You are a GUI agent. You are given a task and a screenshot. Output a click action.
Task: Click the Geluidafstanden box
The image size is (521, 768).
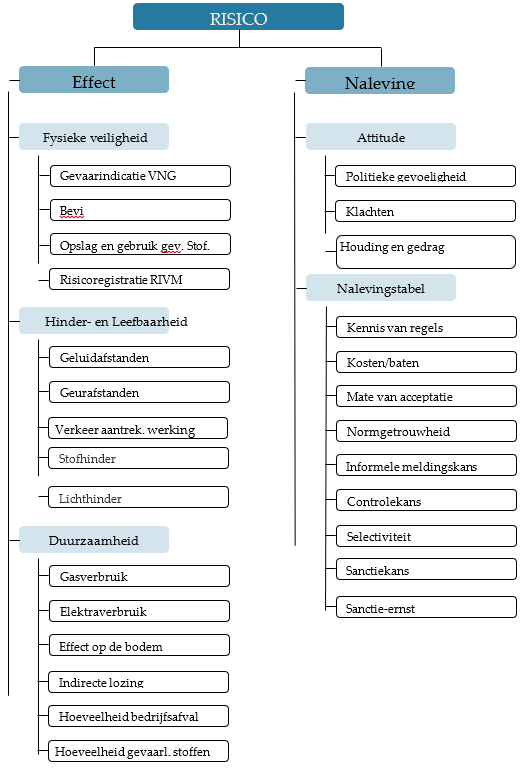click(x=140, y=357)
